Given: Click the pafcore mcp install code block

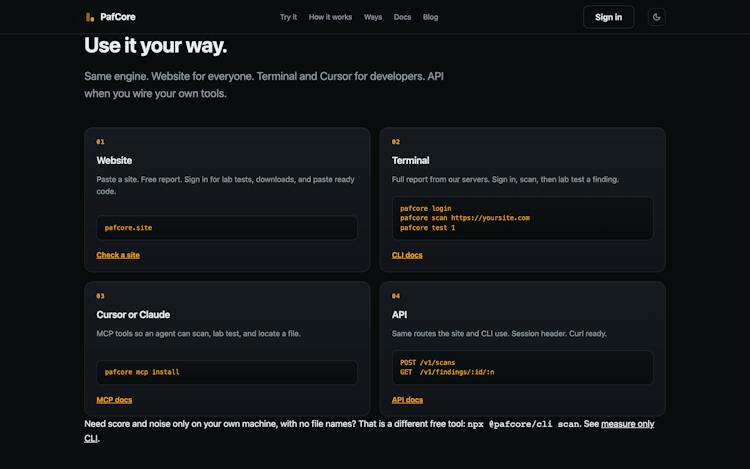Looking at the screenshot, I should pyautogui.click(x=227, y=372).
